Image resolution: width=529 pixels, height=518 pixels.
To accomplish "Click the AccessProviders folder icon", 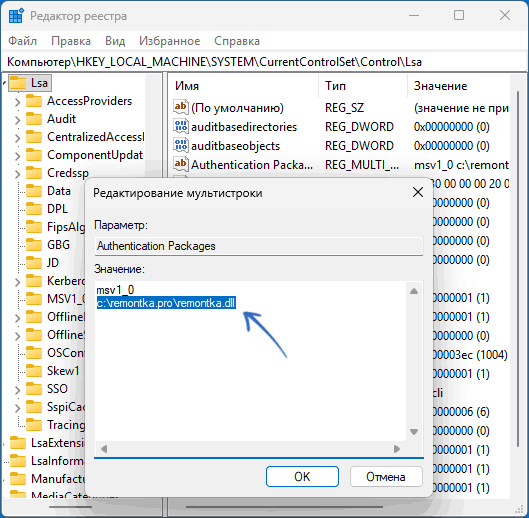I will point(34,101).
